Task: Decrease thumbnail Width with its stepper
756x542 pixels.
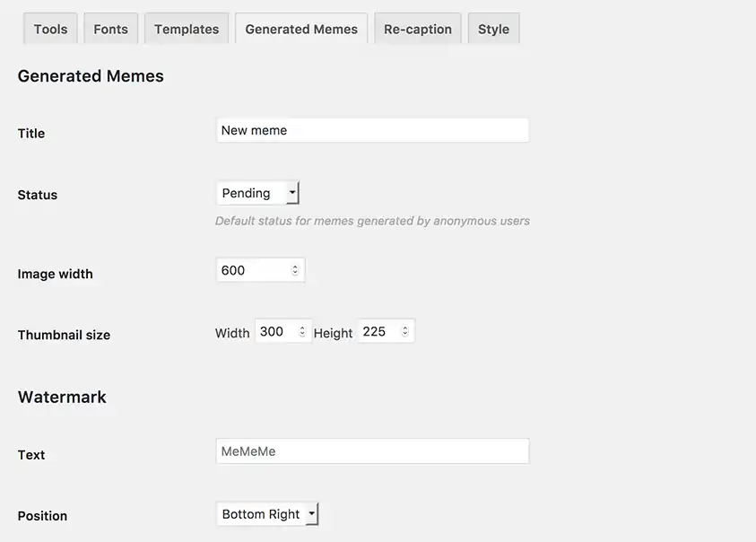Action: [x=301, y=333]
